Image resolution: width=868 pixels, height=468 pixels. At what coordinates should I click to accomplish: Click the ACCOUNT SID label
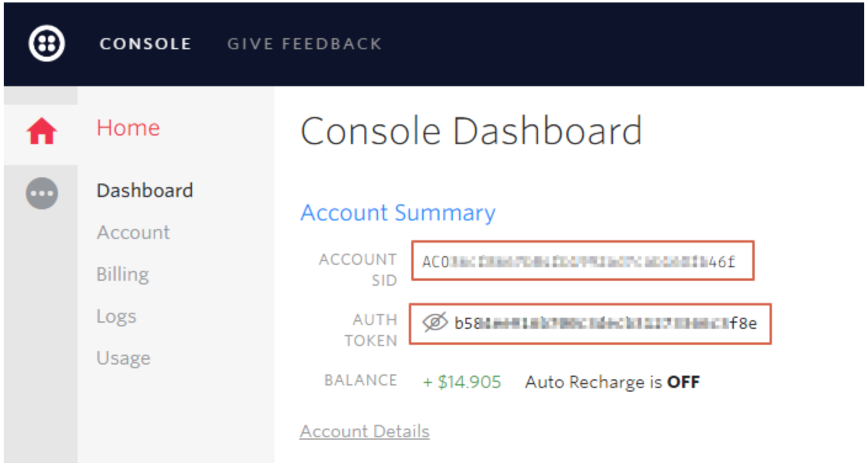pos(358,270)
